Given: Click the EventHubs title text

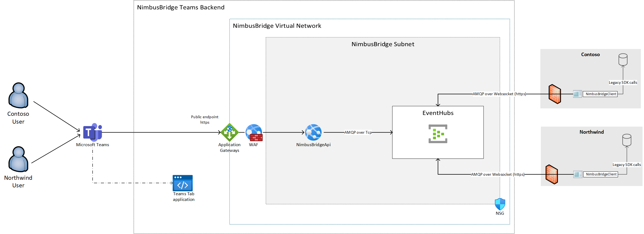Looking at the screenshot, I should tap(438, 113).
